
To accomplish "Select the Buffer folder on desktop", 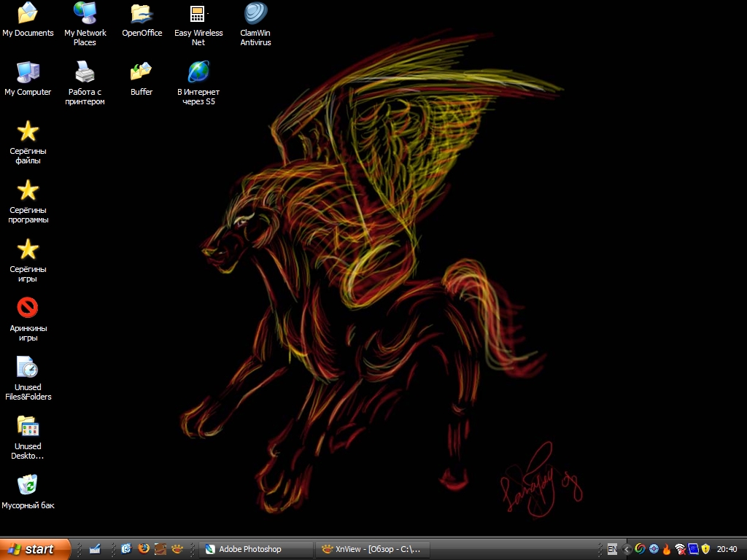I will pyautogui.click(x=142, y=73).
